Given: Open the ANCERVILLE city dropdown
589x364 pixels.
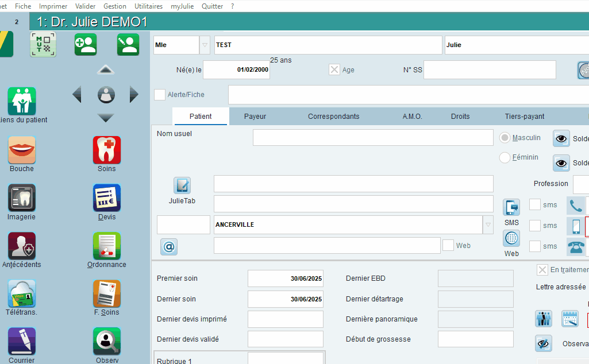Looking at the screenshot, I should click(x=488, y=225).
